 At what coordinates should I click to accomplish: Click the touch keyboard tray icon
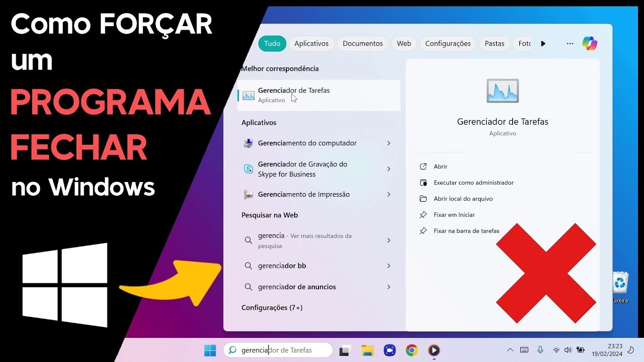coord(524,350)
